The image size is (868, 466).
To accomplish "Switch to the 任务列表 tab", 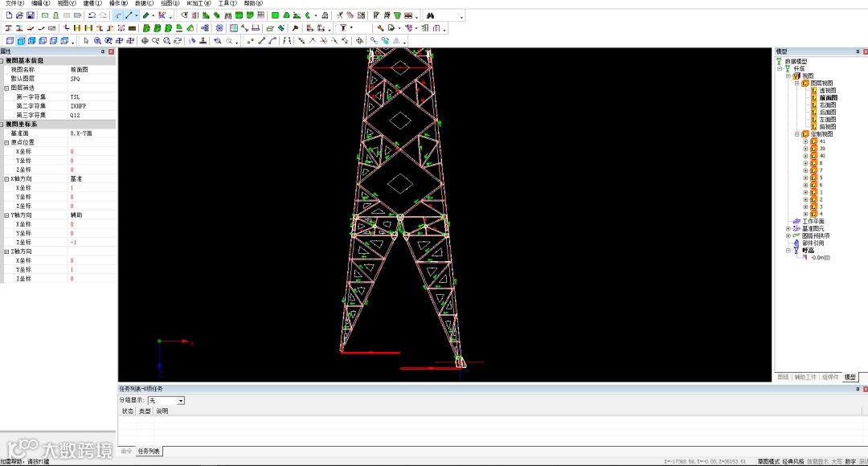I will (x=149, y=451).
